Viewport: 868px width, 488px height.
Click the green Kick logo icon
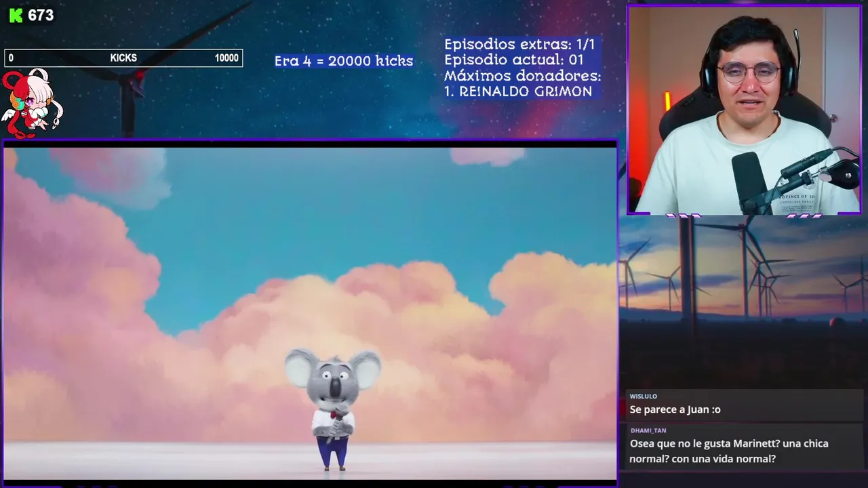pyautogui.click(x=16, y=16)
